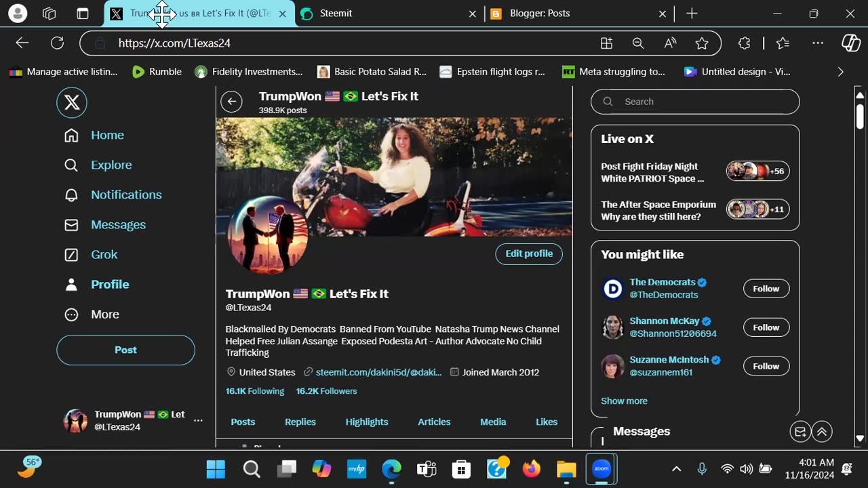868x488 pixels.
Task: Click the Read aloud icon
Action: click(670, 43)
